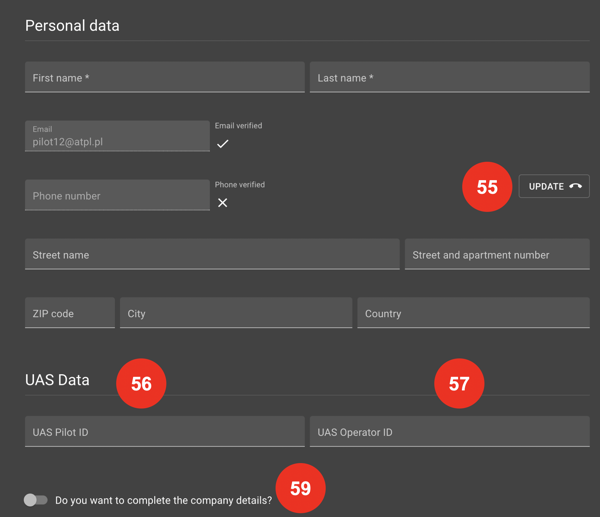This screenshot has height=517, width=600.
Task: Enable the company details toggle switch
Action: 36,500
